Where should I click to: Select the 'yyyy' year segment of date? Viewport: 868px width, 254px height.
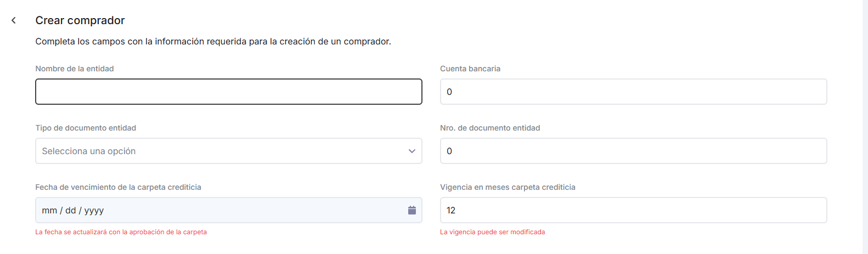94,211
